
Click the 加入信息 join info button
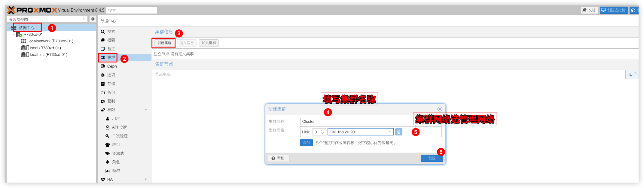point(186,43)
